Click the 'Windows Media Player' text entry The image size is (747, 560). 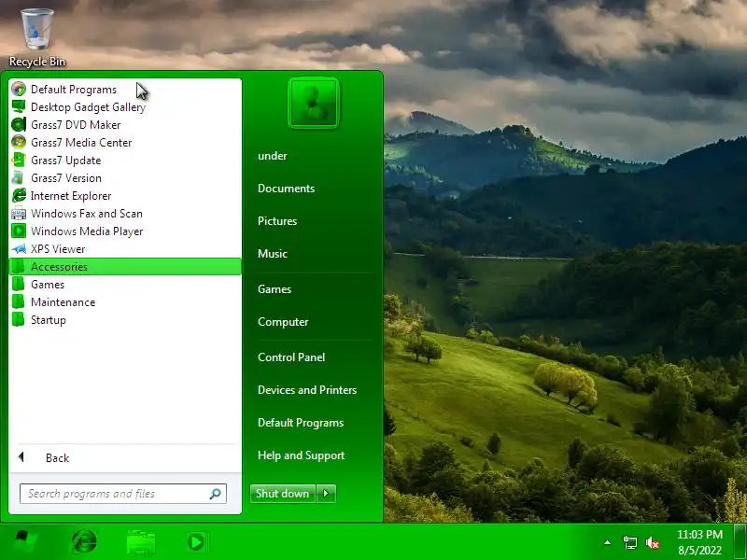[x=87, y=231]
